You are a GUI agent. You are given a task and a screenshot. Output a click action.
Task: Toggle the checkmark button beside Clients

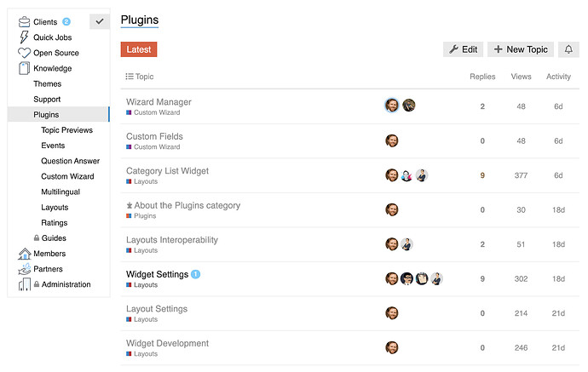100,21
